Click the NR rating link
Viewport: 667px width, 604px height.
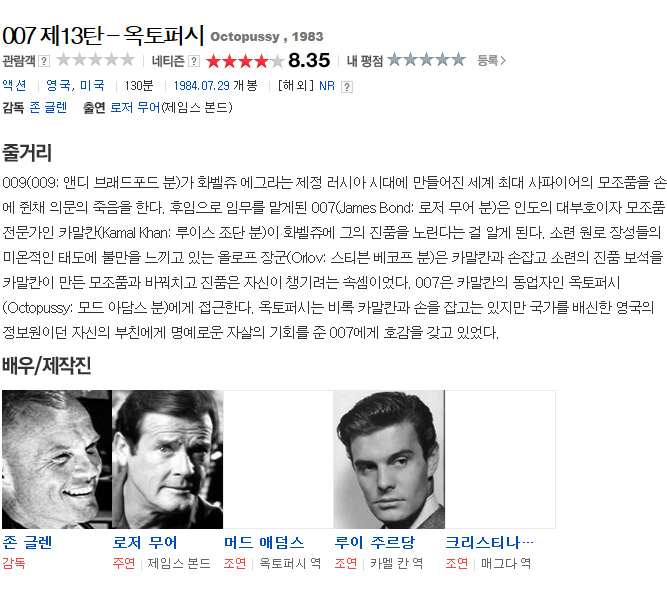coord(327,86)
